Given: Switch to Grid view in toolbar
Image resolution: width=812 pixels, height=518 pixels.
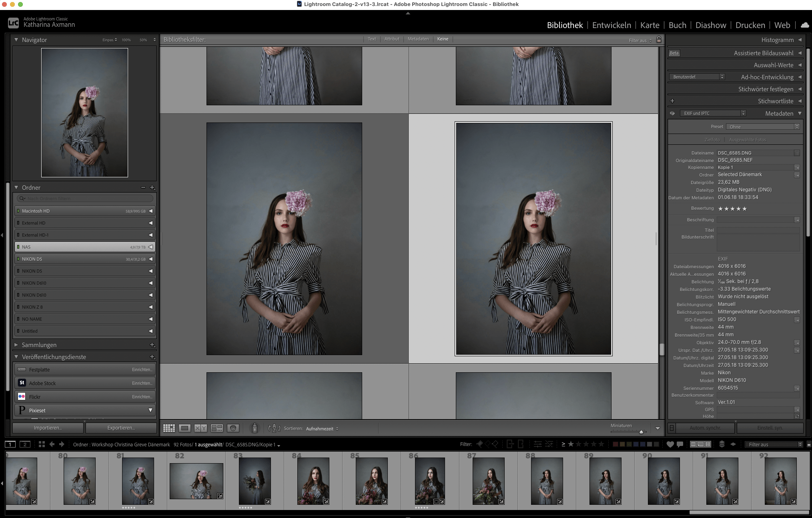Looking at the screenshot, I should tap(169, 428).
